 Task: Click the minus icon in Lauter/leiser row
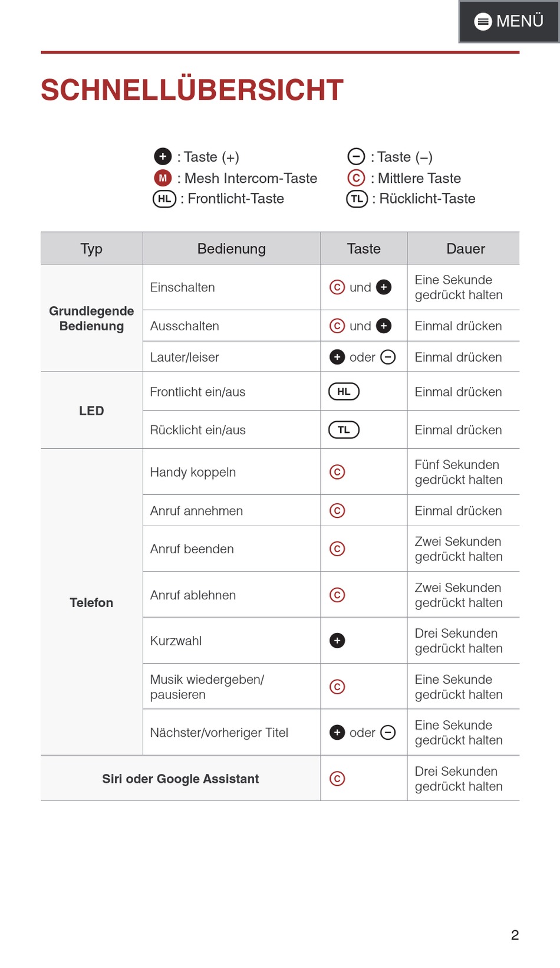388,357
